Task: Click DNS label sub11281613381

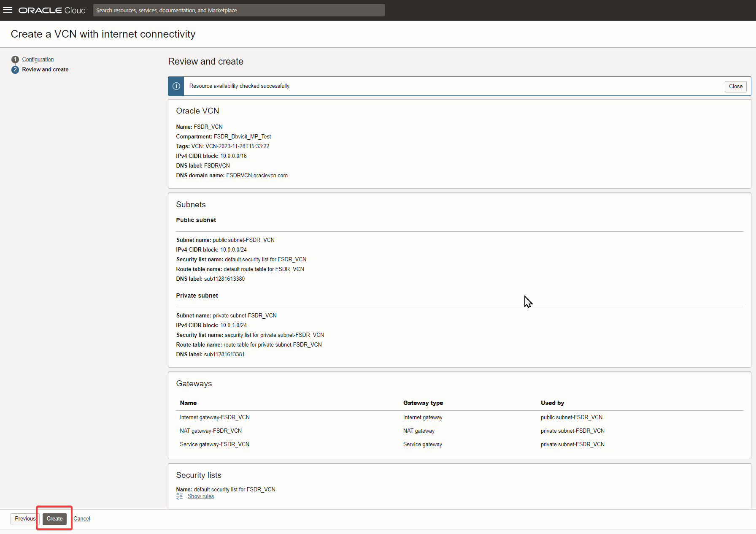Action: 224,355
